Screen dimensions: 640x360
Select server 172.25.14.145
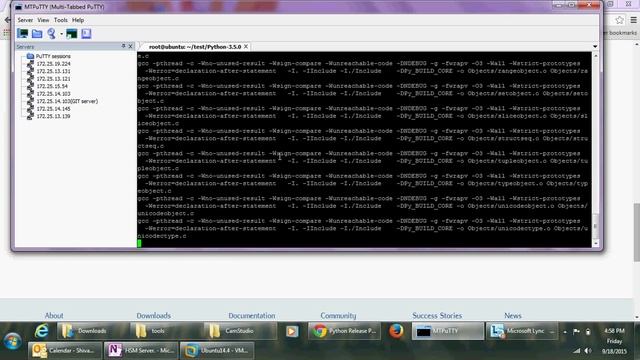(53, 109)
